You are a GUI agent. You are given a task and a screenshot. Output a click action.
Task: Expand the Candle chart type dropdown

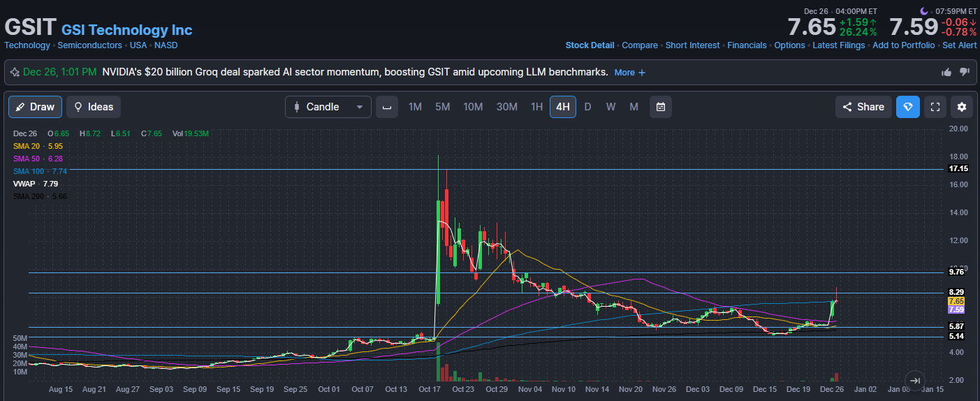[x=328, y=107]
